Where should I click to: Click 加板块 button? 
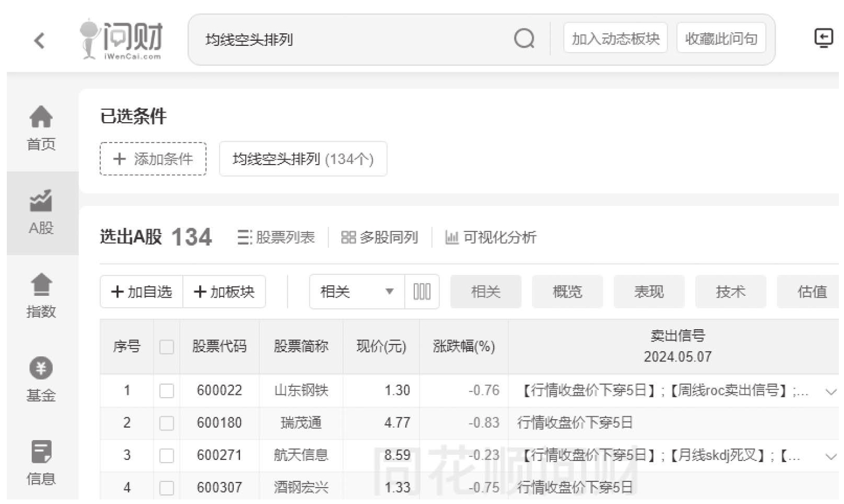pyautogui.click(x=224, y=292)
